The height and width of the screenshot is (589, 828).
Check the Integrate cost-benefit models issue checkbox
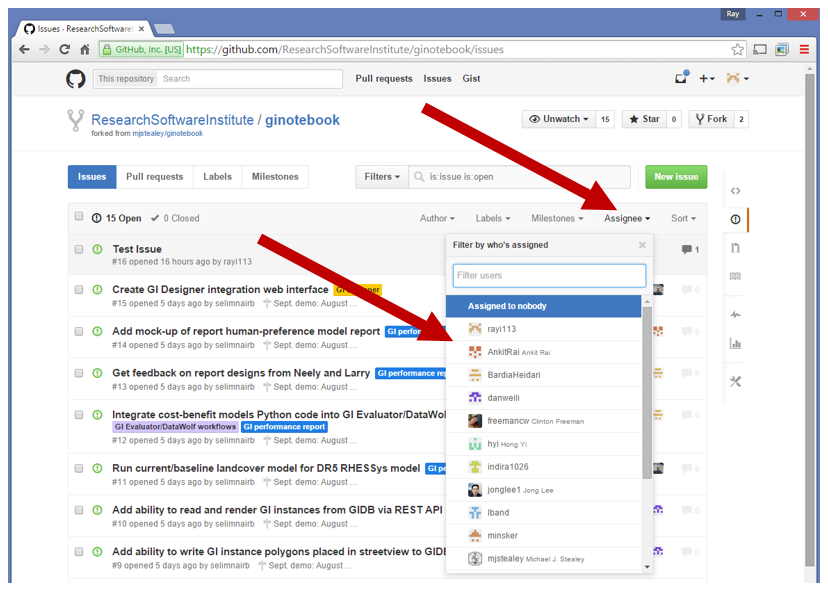click(x=79, y=415)
